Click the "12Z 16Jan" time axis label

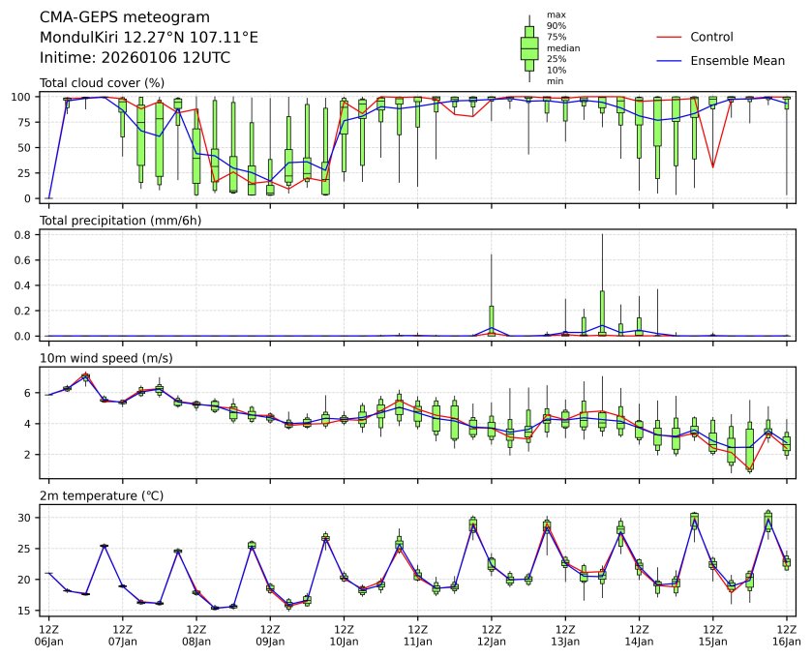coord(786,634)
